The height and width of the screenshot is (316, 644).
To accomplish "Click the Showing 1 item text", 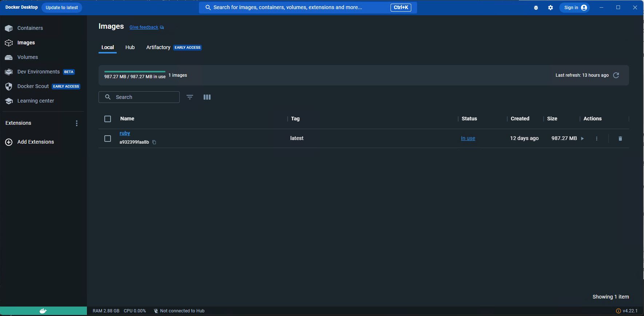I will point(611,297).
